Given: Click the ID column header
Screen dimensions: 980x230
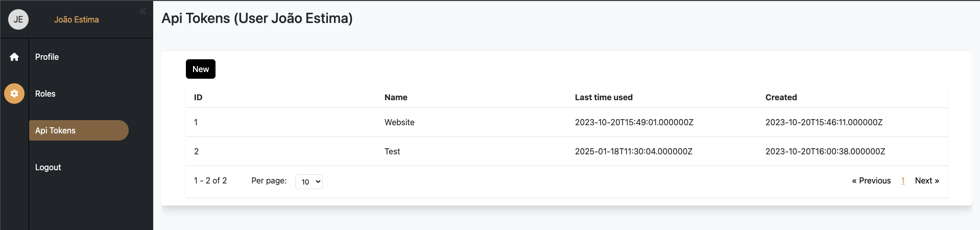Looking at the screenshot, I should (198, 97).
